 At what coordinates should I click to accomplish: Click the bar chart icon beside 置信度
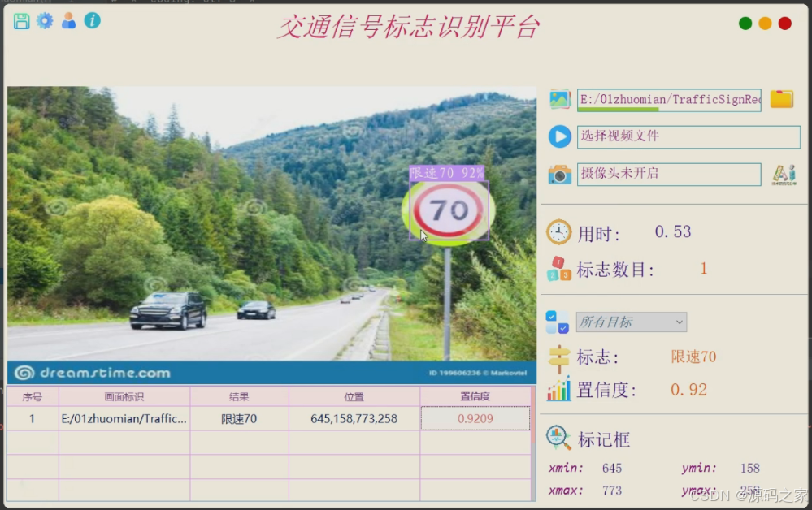[558, 390]
